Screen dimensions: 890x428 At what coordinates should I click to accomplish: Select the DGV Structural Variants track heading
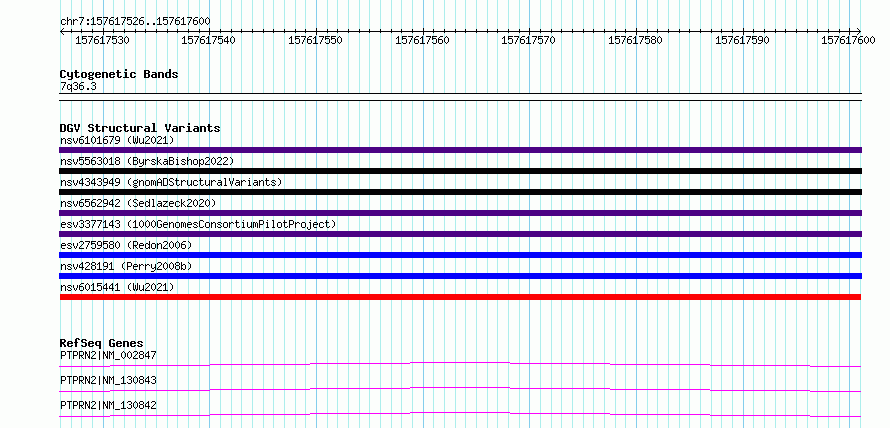140,128
